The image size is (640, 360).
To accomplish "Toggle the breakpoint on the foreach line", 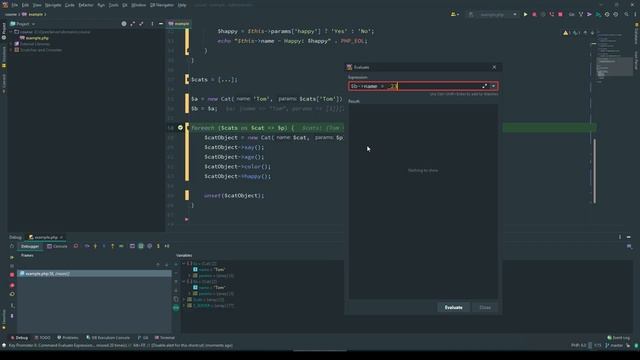I will tap(180, 128).
